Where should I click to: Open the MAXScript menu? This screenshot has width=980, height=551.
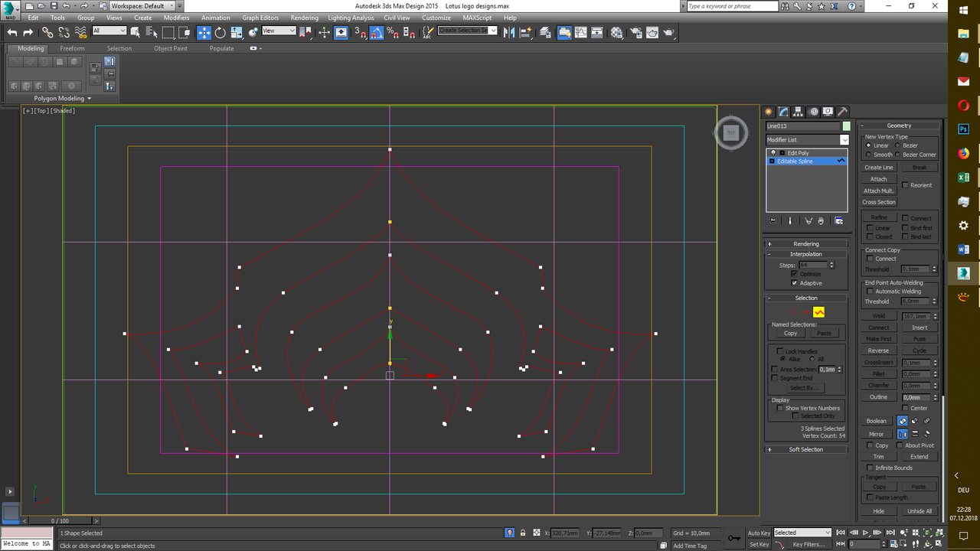coord(476,18)
